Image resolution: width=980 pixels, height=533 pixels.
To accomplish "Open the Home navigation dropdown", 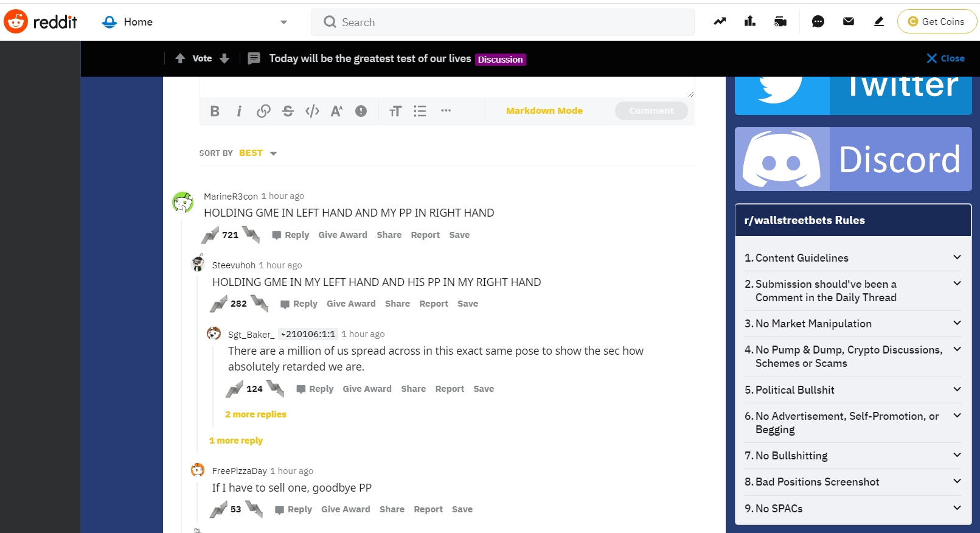I will point(195,22).
